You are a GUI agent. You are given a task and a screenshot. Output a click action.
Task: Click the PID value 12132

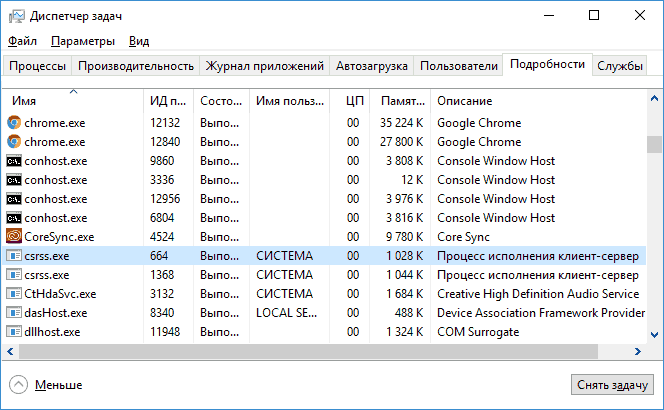165,123
